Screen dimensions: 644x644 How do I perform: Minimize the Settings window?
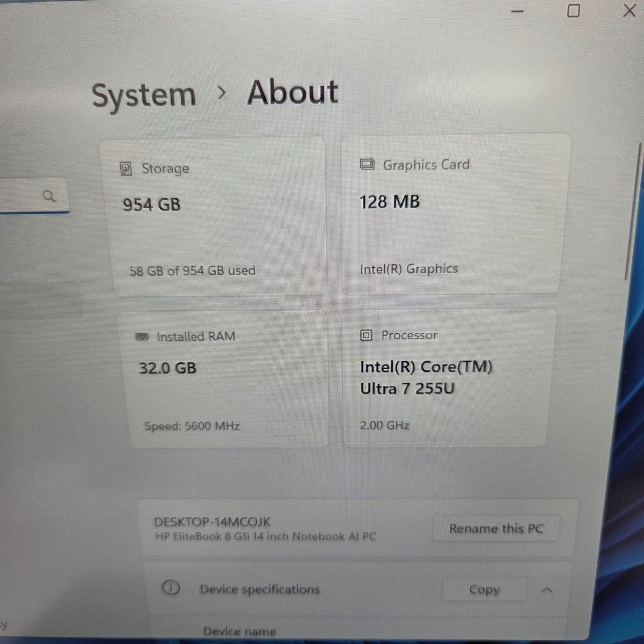pos(517,12)
